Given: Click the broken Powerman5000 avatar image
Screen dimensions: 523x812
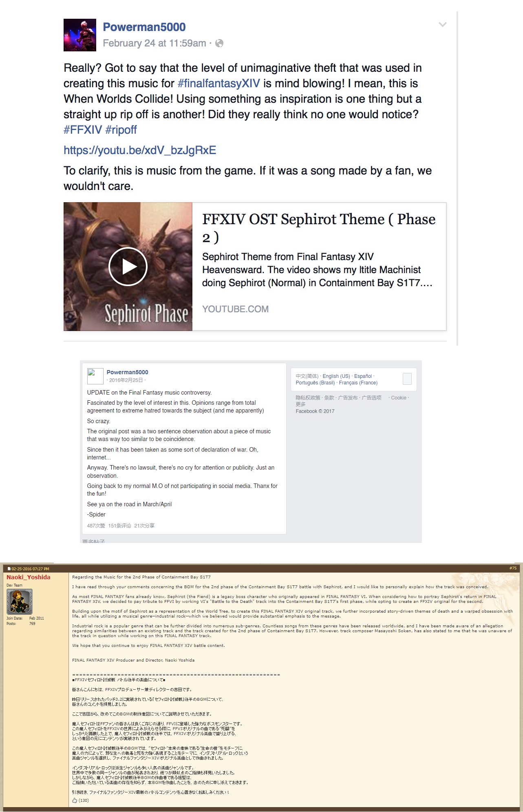Looking at the screenshot, I should (x=95, y=376).
